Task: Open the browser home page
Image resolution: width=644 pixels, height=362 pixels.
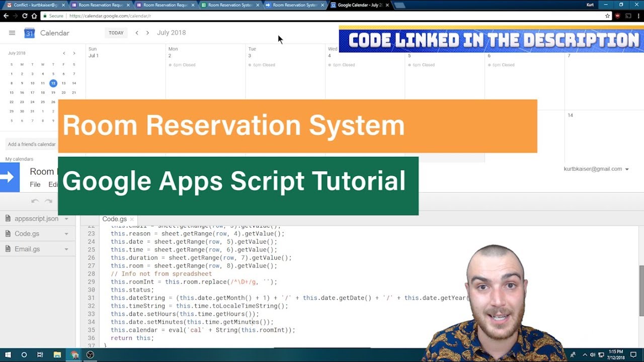Action: pos(34,16)
